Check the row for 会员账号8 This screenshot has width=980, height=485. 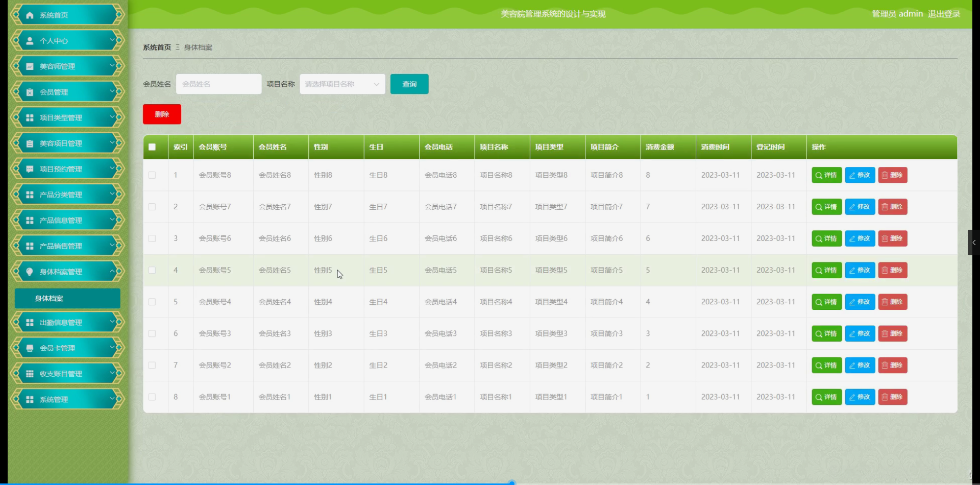(152, 175)
